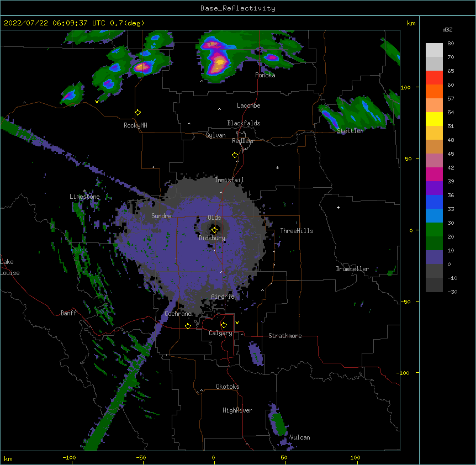Click the Airdrie city label
The width and height of the screenshot is (476, 465).
[x=223, y=297]
